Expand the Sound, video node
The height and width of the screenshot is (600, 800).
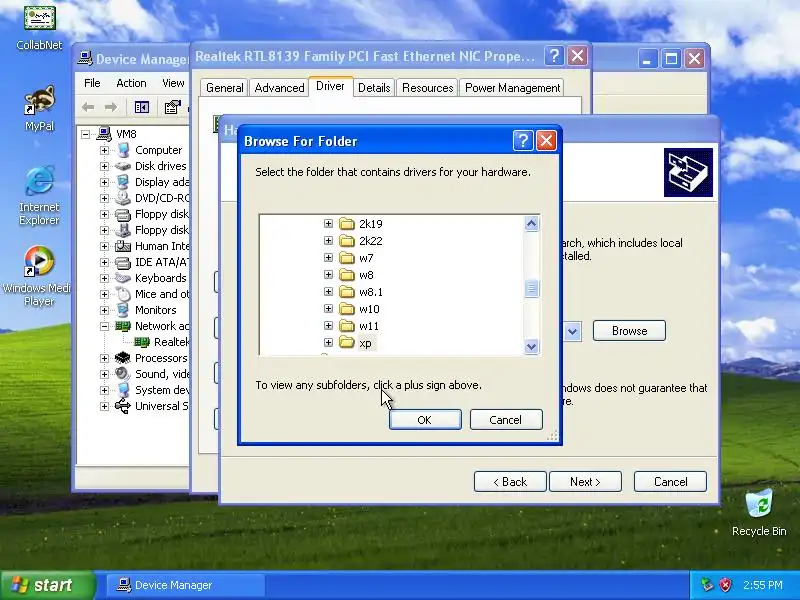point(104,374)
